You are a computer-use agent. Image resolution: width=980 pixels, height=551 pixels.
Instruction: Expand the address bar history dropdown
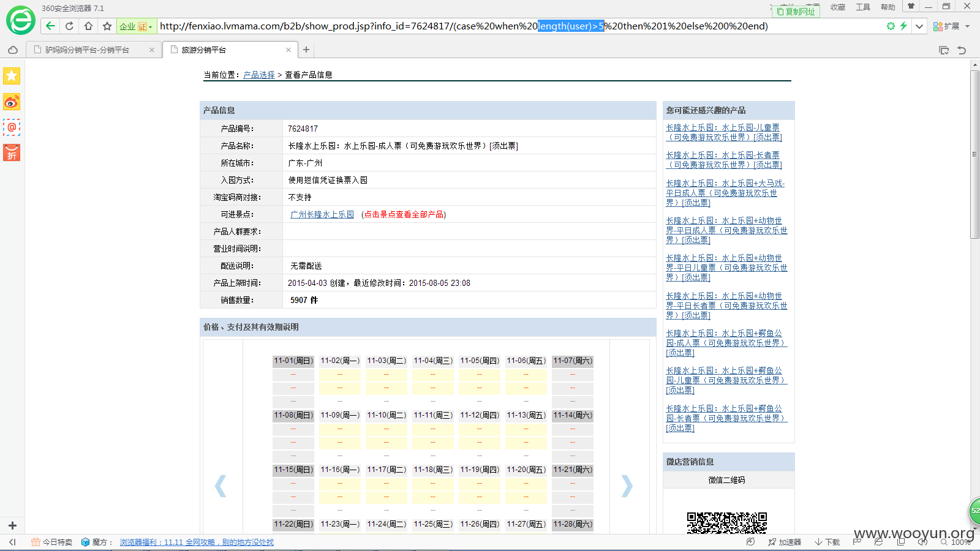(x=919, y=26)
